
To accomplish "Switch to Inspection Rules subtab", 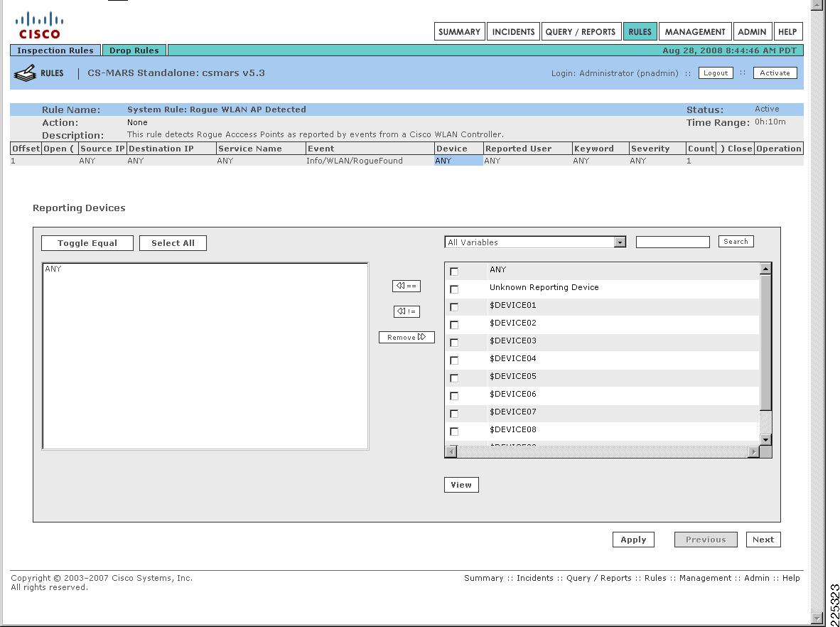I will 55,50.
